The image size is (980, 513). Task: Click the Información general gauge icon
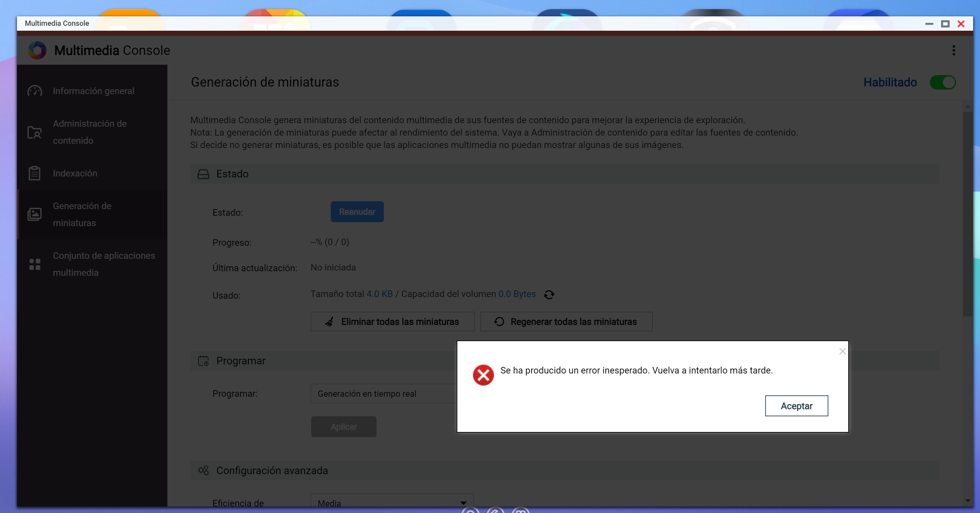click(x=35, y=91)
